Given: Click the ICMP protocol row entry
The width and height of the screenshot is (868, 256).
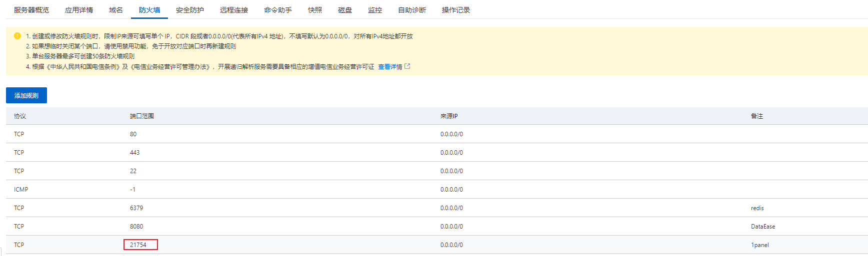Looking at the screenshot, I should pos(21,190).
